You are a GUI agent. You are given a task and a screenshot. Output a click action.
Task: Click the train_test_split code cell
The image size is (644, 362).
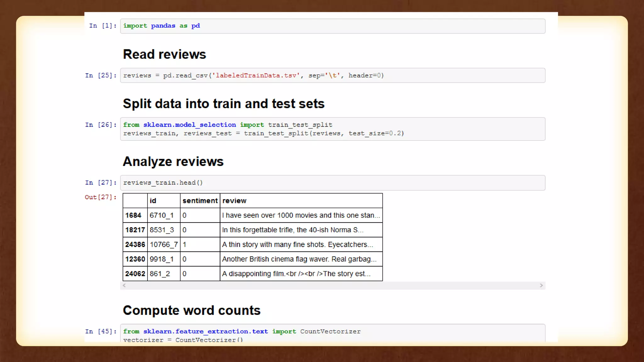tap(332, 129)
